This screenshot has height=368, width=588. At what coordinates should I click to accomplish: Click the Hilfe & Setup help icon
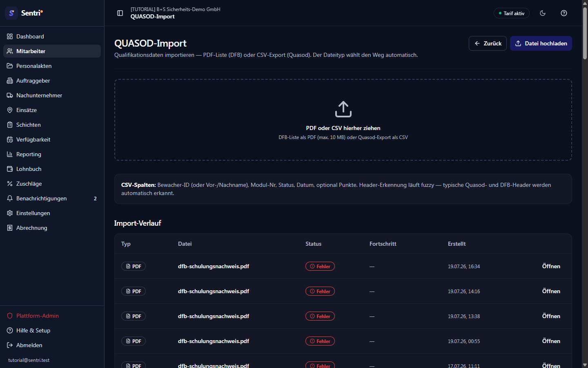click(x=10, y=330)
